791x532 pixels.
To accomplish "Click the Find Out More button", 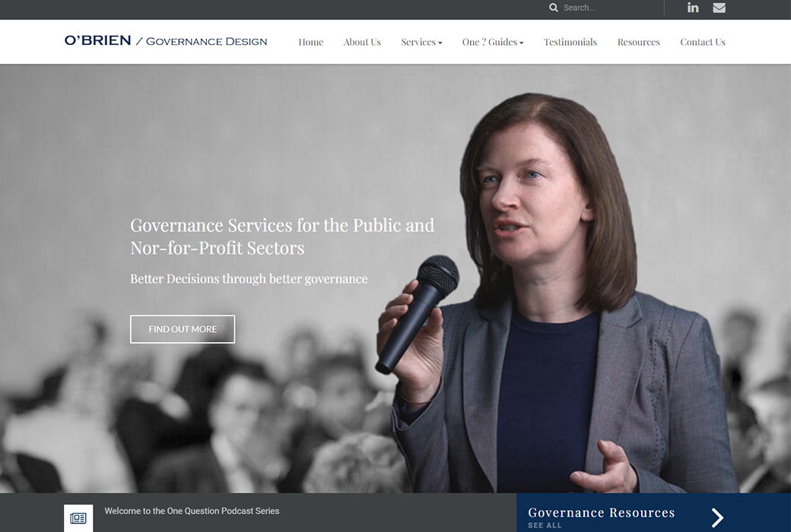I will tap(183, 329).
